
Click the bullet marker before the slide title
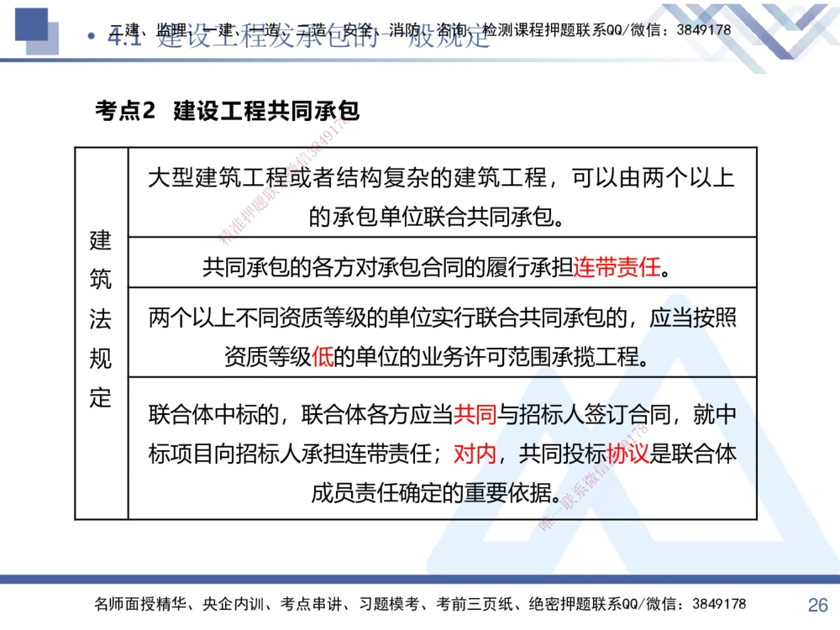95,35
